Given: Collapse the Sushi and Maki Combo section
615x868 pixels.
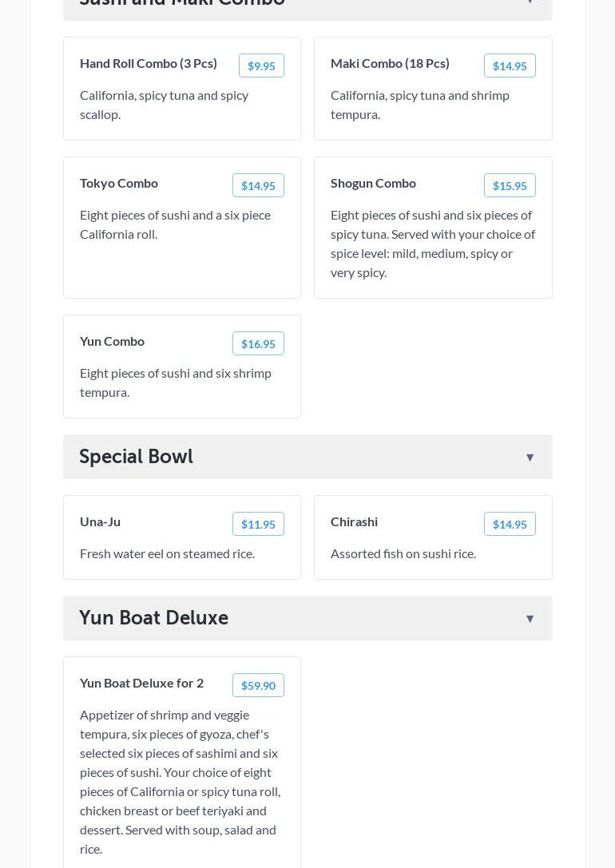Looking at the screenshot, I should coord(530,2).
